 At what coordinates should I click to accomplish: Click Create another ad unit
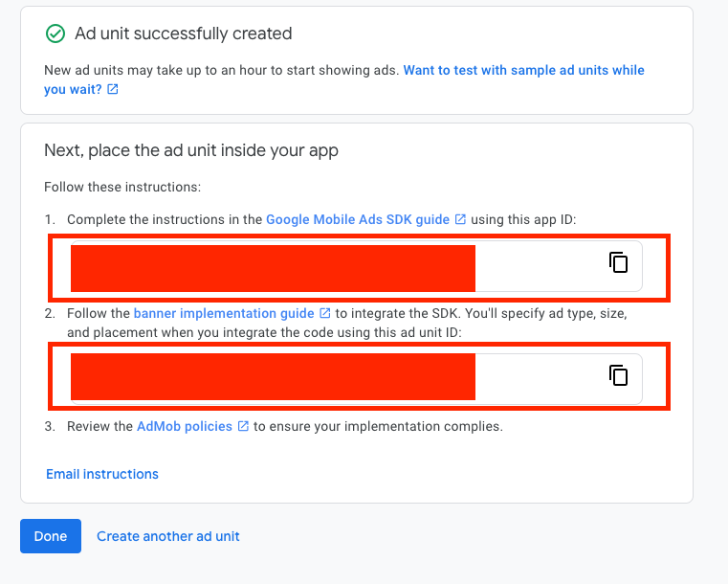pyautogui.click(x=168, y=536)
